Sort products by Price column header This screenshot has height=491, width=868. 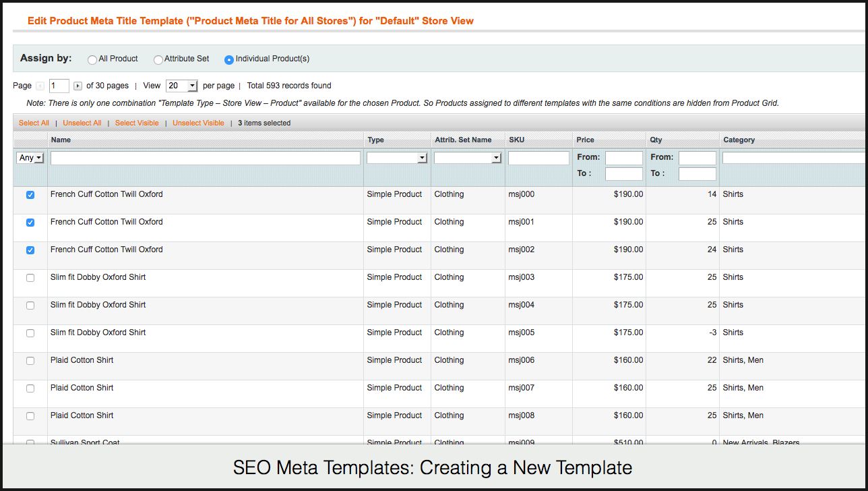pyautogui.click(x=585, y=140)
